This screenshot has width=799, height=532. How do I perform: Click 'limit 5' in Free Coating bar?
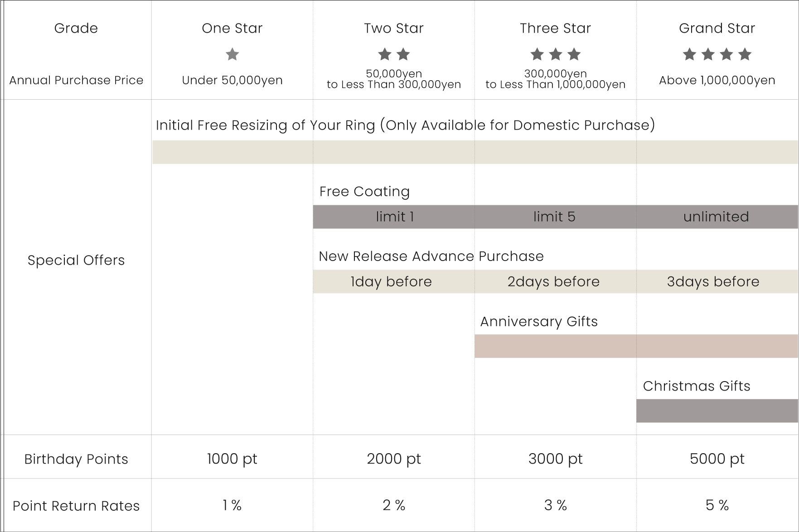click(555, 217)
